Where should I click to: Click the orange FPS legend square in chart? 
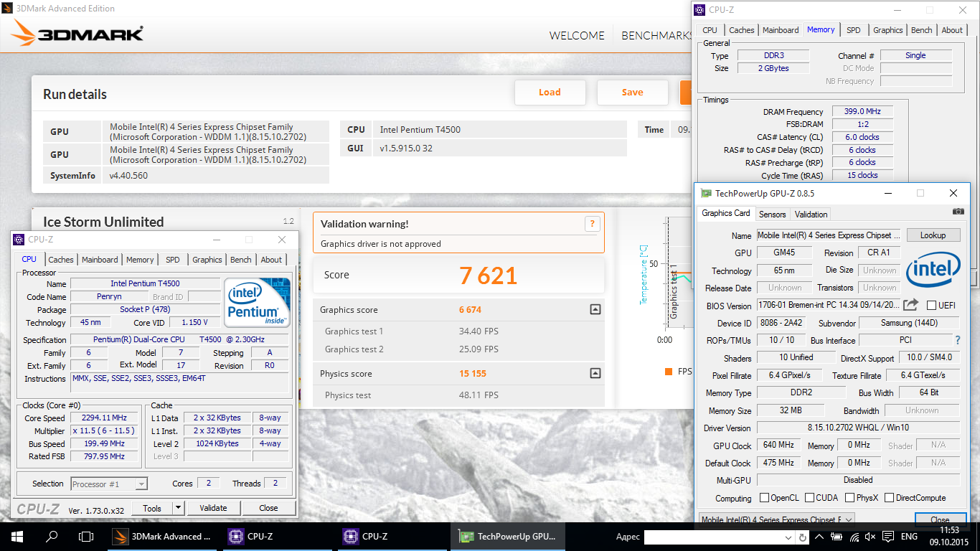pyautogui.click(x=669, y=372)
